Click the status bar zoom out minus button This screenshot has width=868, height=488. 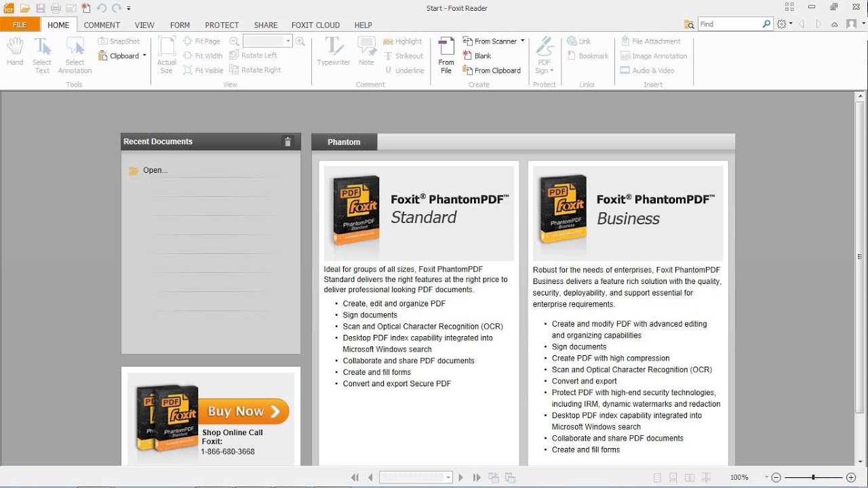776,478
